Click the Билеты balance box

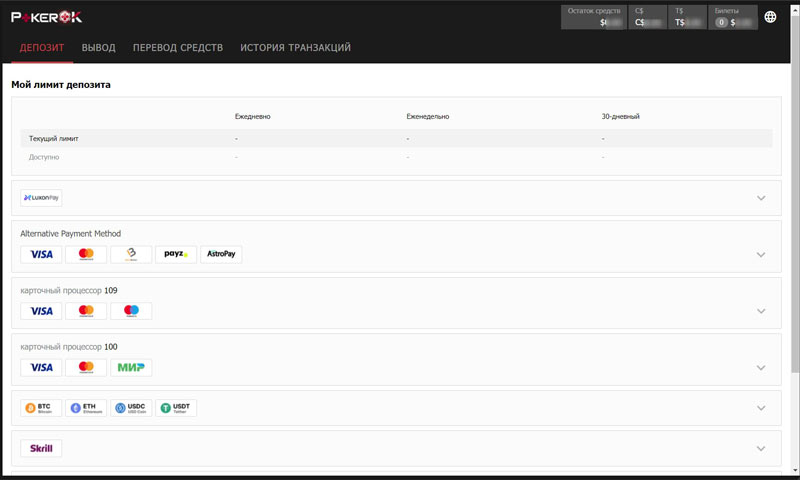(733, 16)
